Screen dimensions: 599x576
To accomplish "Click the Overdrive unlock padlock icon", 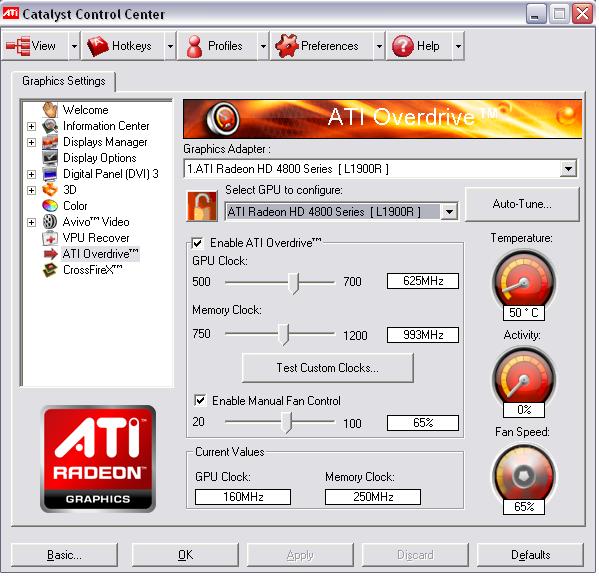I will pyautogui.click(x=202, y=207).
